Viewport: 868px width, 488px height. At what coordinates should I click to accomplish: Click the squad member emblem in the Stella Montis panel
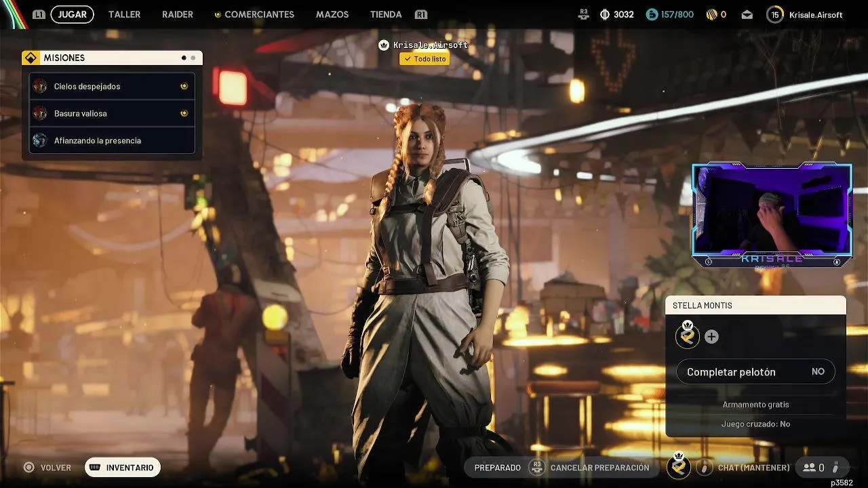click(x=687, y=335)
